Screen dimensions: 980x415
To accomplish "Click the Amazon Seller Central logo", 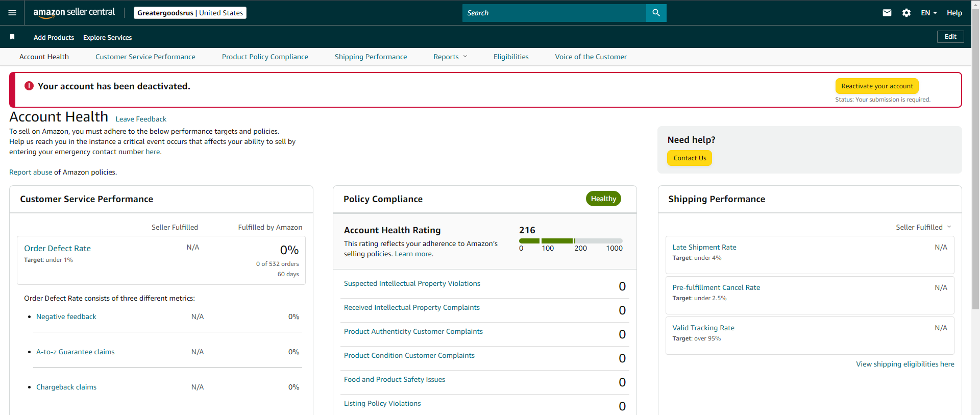I will click(x=74, y=13).
